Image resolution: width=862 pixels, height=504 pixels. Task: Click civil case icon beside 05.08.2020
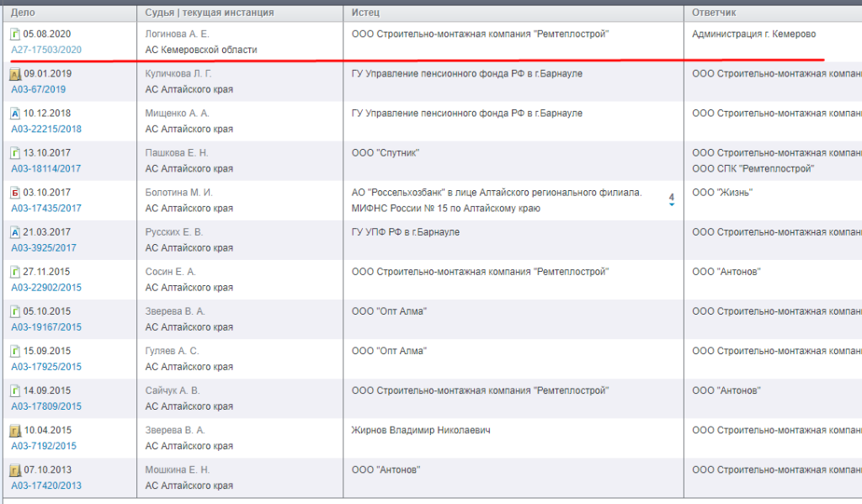[15, 34]
